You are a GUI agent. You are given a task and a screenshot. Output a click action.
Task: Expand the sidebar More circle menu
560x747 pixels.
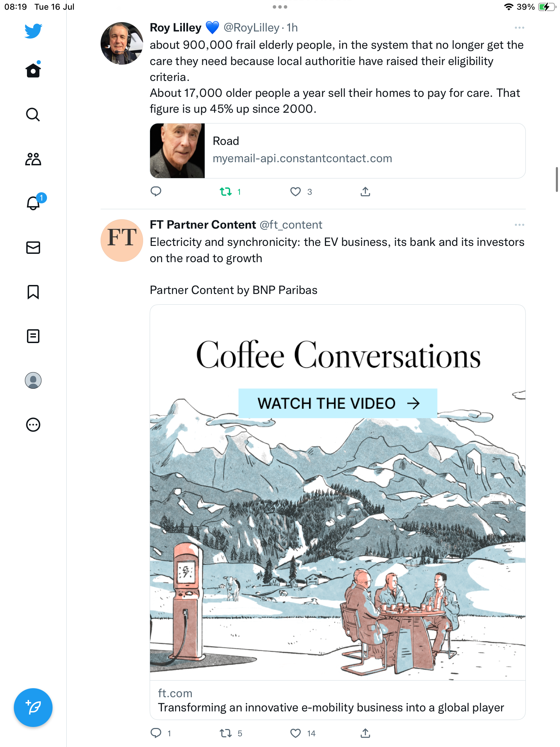pyautogui.click(x=33, y=425)
